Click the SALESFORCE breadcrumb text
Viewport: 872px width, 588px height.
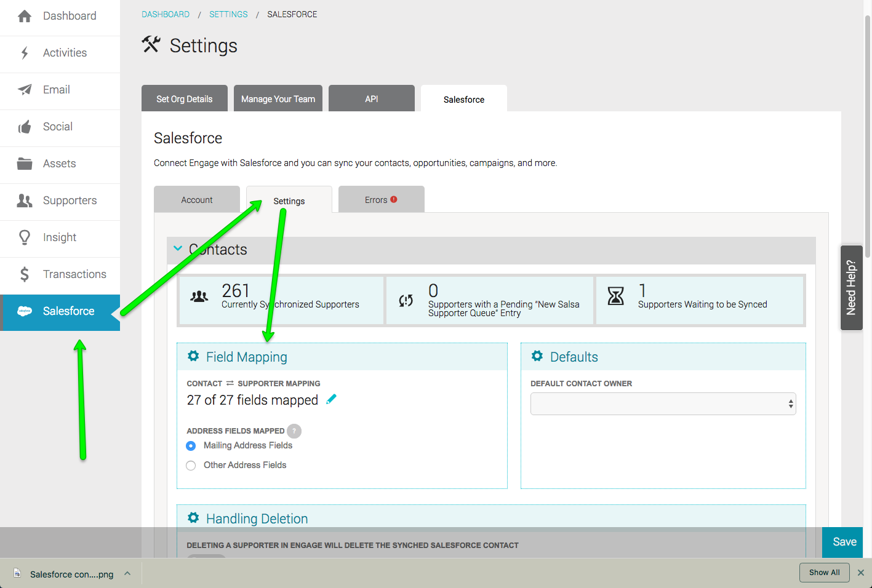pos(292,14)
